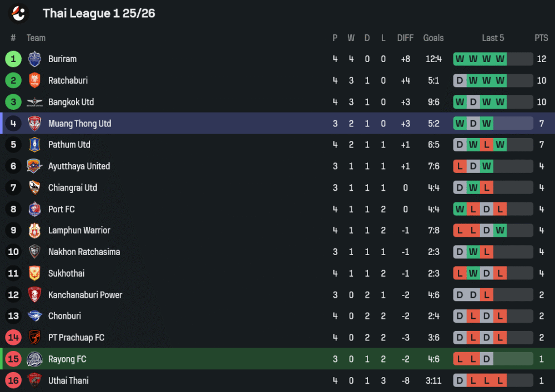Click Buriram's Last 5 form bar
The height and width of the screenshot is (392, 555).
point(493,59)
